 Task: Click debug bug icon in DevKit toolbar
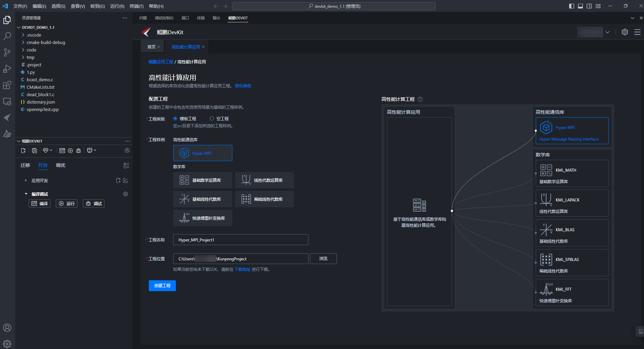pyautogui.click(x=78, y=151)
